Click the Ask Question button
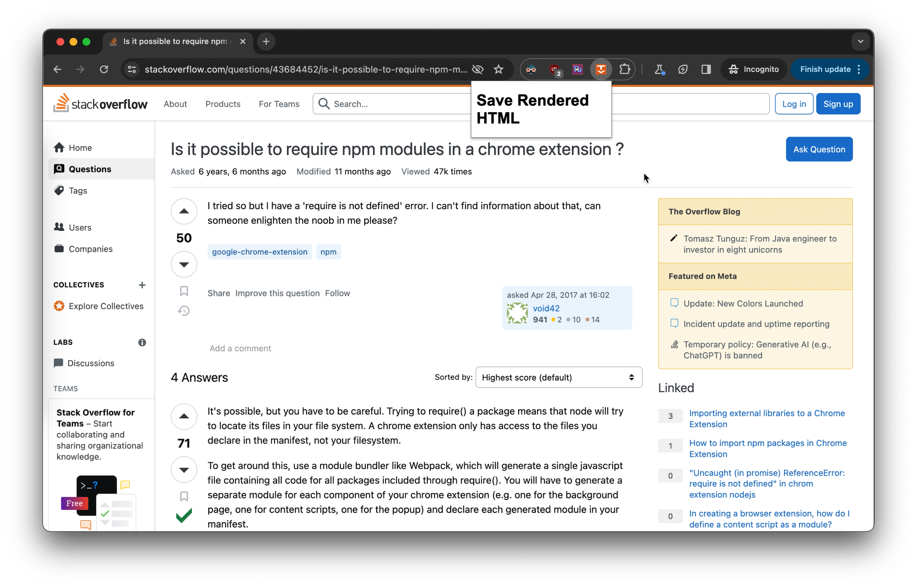This screenshot has width=917, height=588. [x=819, y=149]
